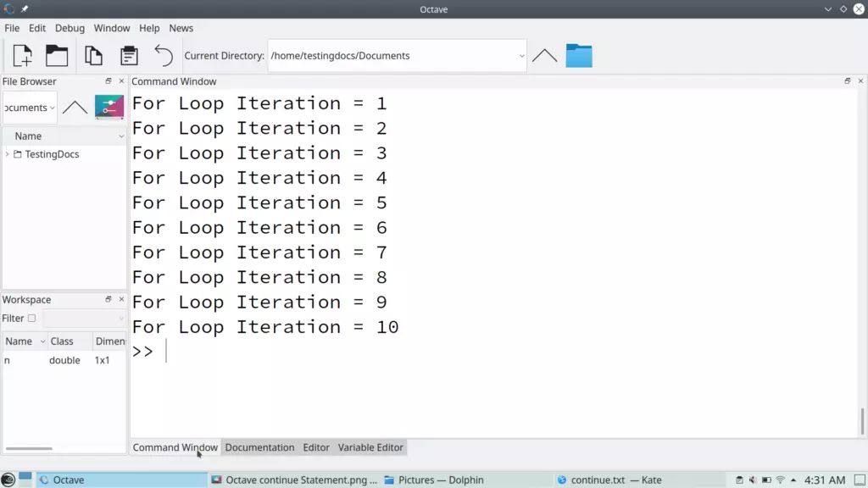
Task: Click the command prompt input line
Action: tap(492, 352)
